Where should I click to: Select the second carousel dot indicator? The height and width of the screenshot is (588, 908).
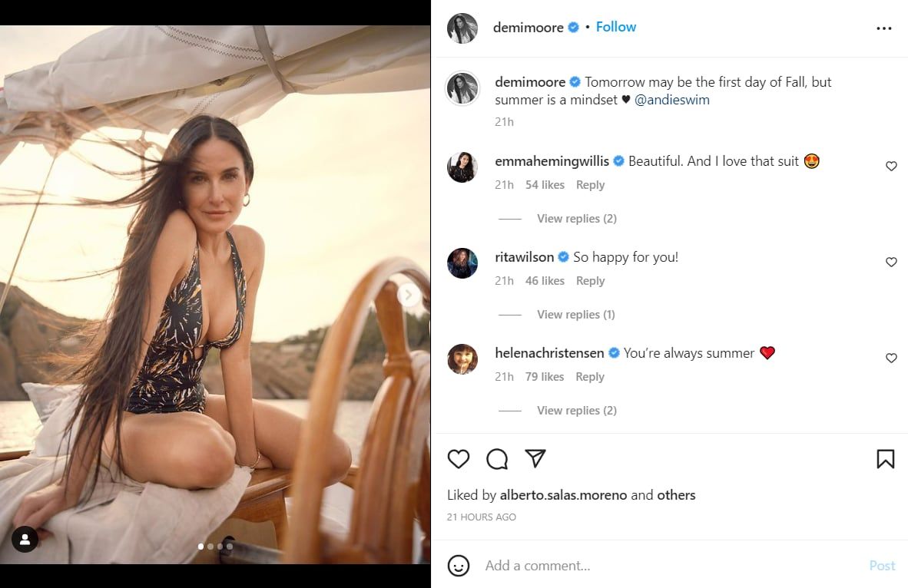[x=210, y=547]
